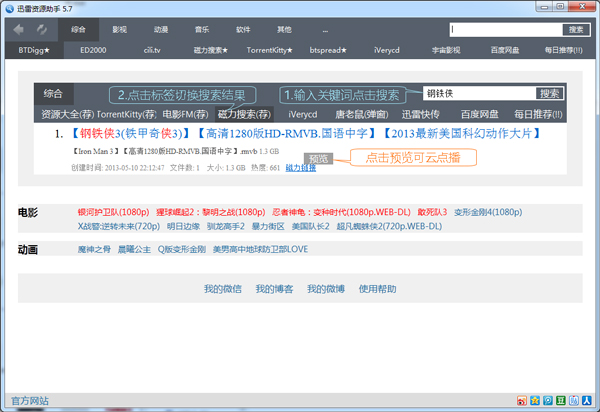The height and width of the screenshot is (412, 600).
Task: Open 美男高中地球防卫部LOVE link
Action: [x=260, y=249]
